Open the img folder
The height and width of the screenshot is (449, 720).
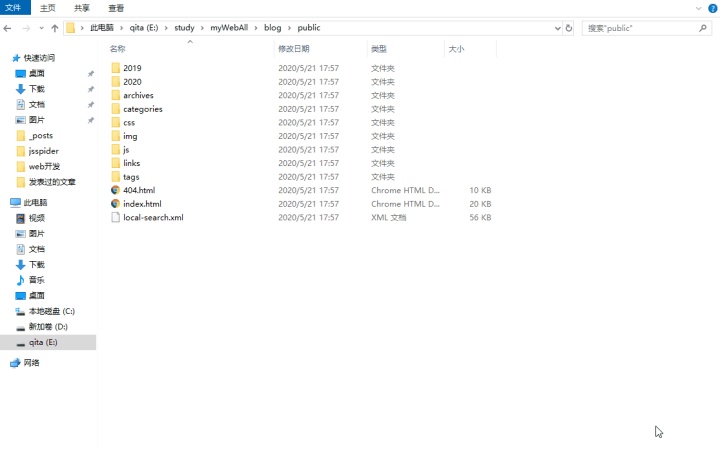[130, 136]
